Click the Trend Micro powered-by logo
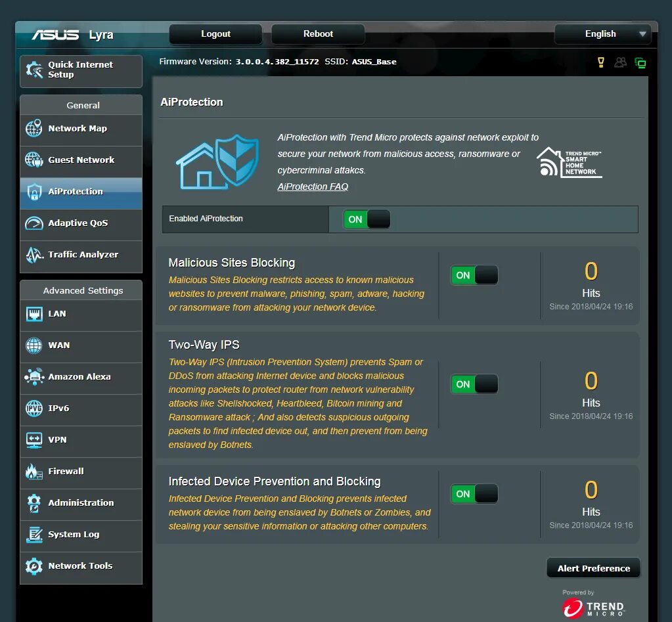 point(593,608)
